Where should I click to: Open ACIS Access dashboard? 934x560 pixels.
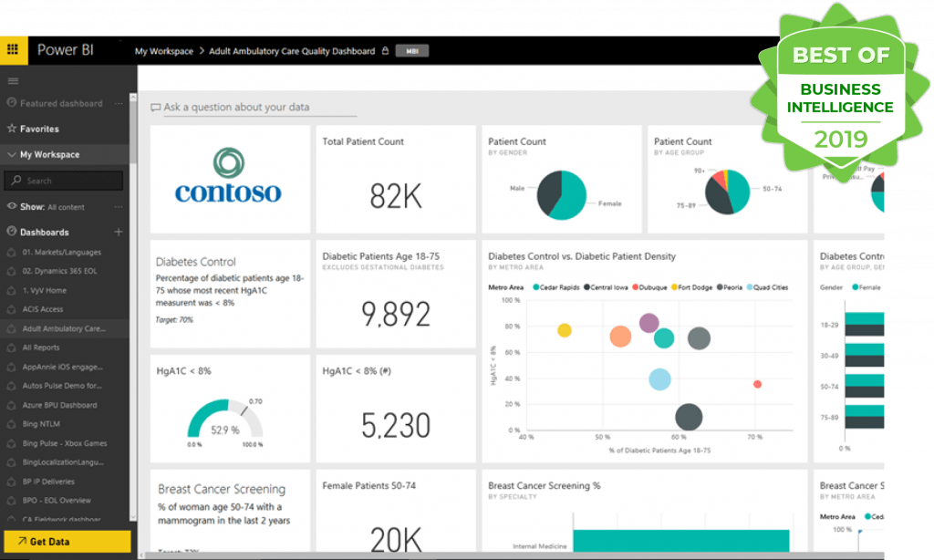point(42,309)
